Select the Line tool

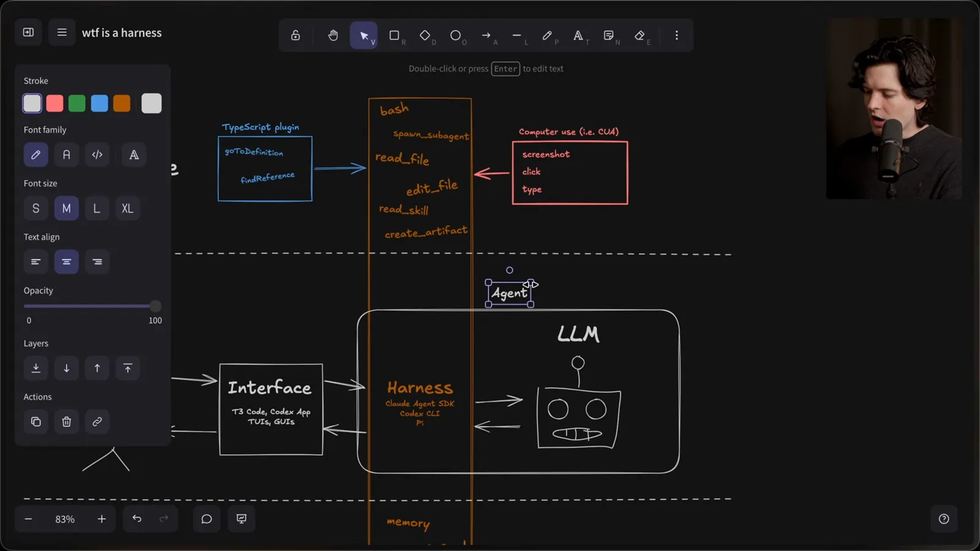point(517,36)
